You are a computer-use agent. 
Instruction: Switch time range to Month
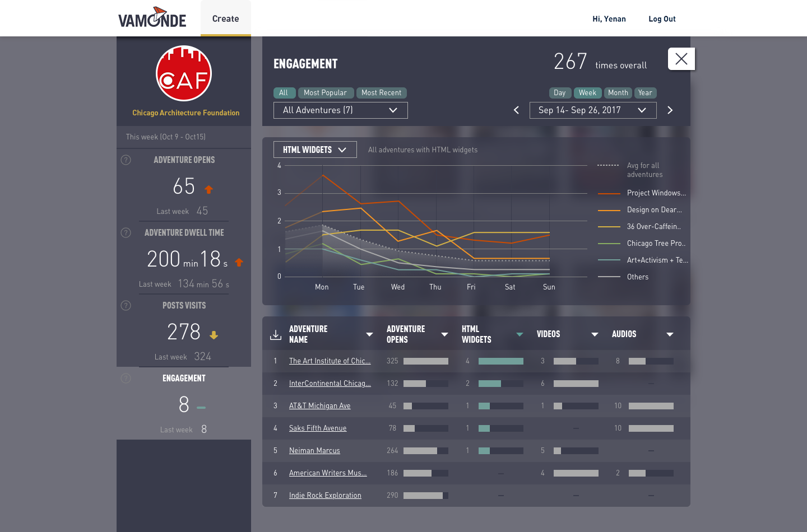pos(618,93)
